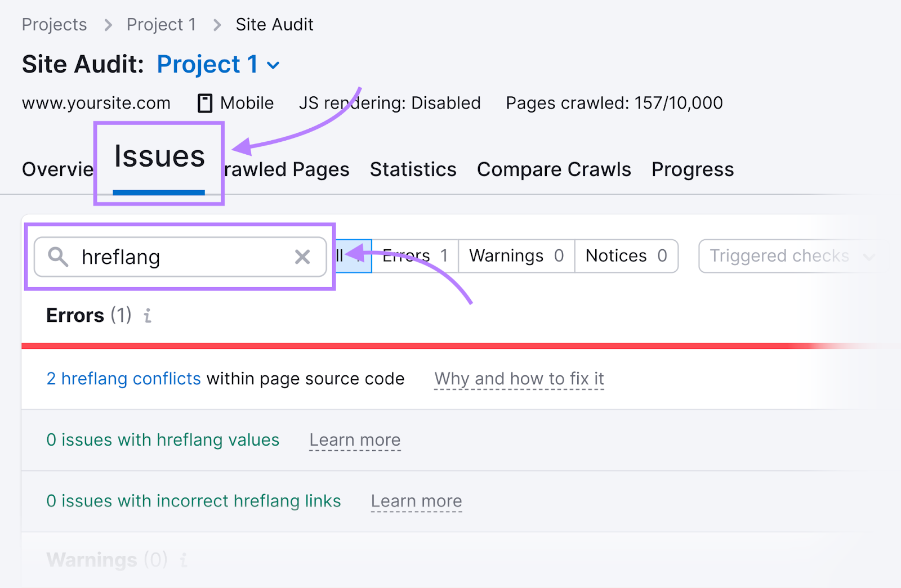Toggle the Errors filter
Screen dimensions: 901x588
[414, 255]
